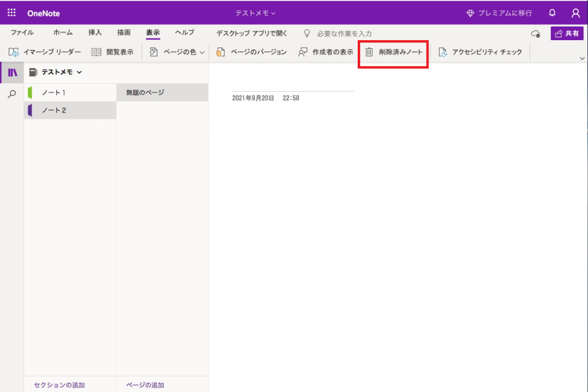Open the app launcher grid icon
The width and height of the screenshot is (588, 392).
pyautogui.click(x=11, y=13)
